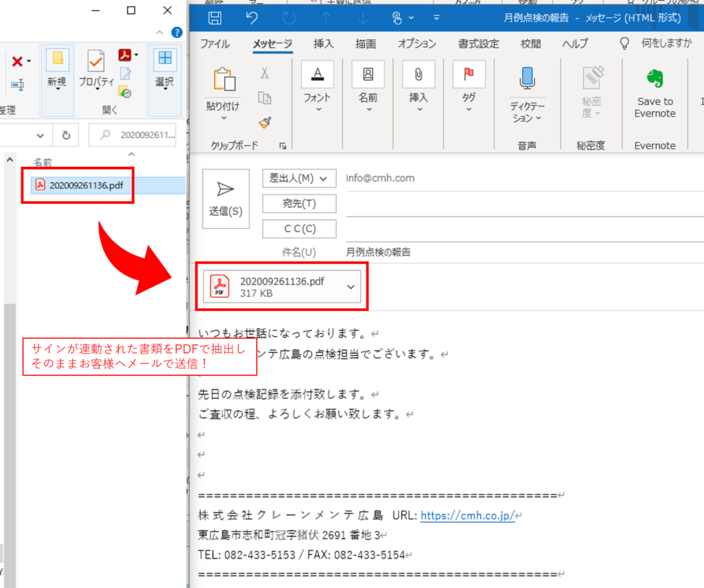Click the Save icon in Outlook title bar
The image size is (704, 588).
click(x=214, y=17)
